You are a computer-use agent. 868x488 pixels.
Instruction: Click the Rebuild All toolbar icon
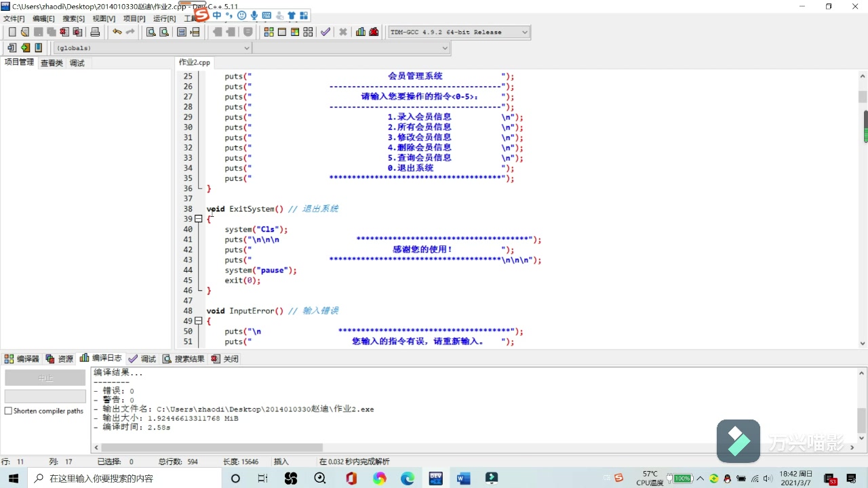pos(308,32)
